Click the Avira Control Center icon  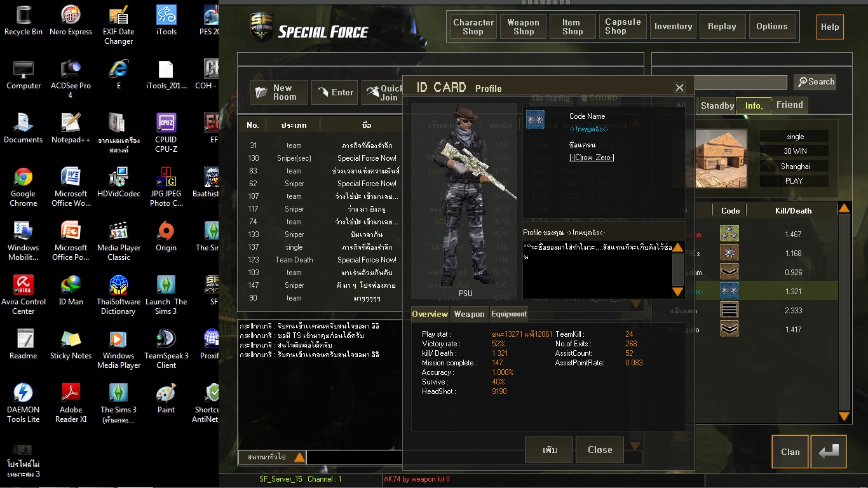pos(24,295)
